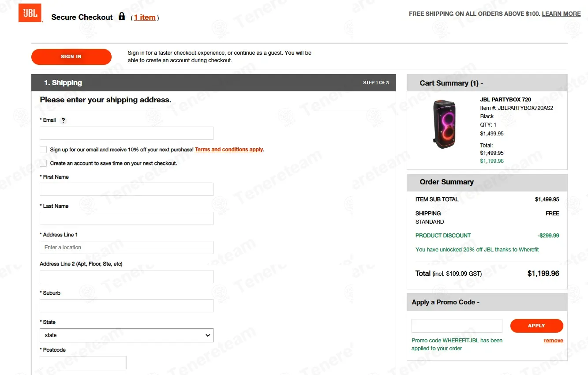Open the 1 item cart link
Viewport: 588px width, 375px height.
coord(145,18)
